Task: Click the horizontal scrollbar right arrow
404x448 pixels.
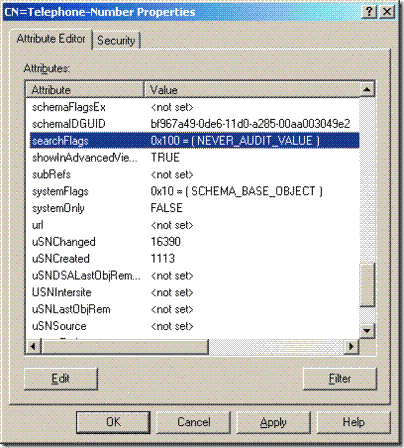Action: 351,346
